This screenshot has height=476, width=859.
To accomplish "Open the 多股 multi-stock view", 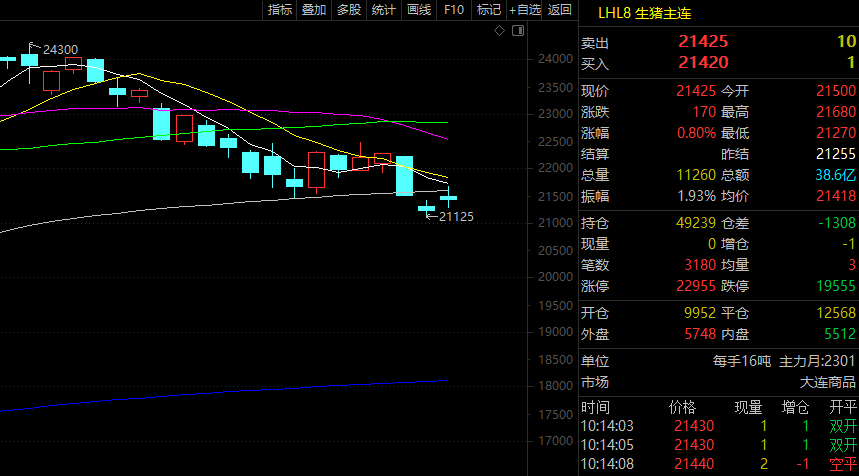I will tap(348, 10).
